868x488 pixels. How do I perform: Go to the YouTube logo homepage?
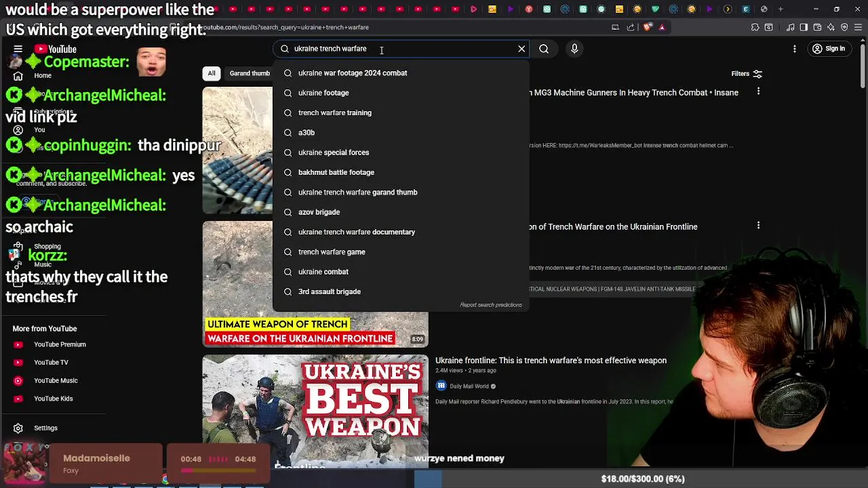56,49
